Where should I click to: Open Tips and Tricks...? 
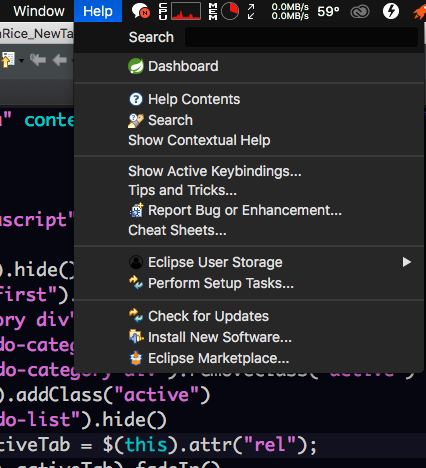click(x=249, y=190)
